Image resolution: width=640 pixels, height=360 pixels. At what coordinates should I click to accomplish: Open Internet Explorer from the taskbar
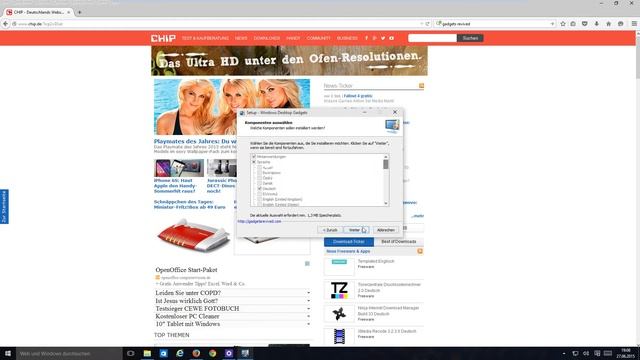(x=180, y=353)
